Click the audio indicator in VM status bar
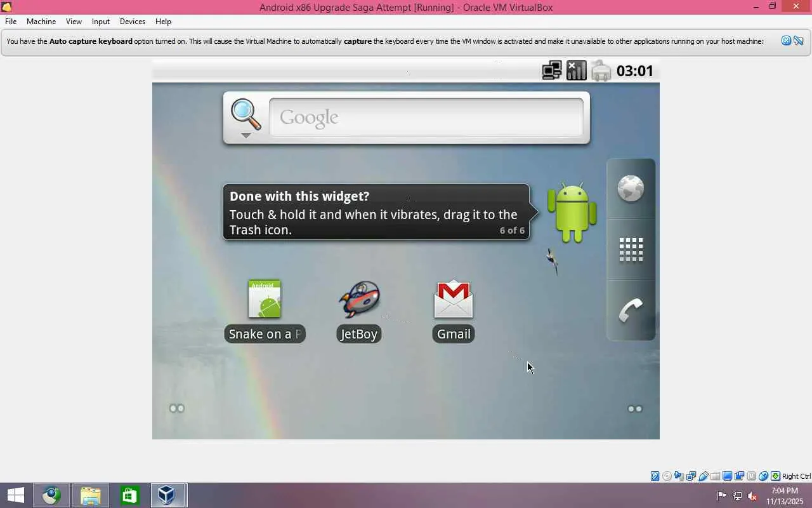The height and width of the screenshot is (508, 812). point(679,476)
